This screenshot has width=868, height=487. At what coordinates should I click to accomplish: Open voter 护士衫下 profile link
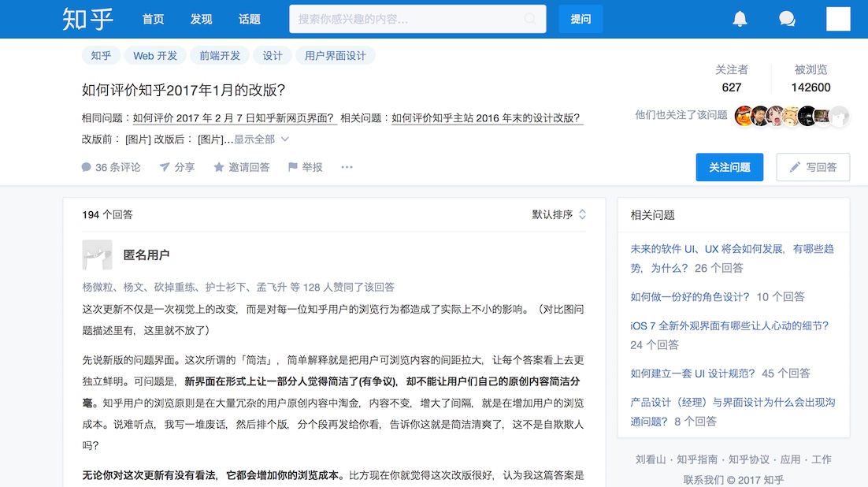pyautogui.click(x=225, y=287)
